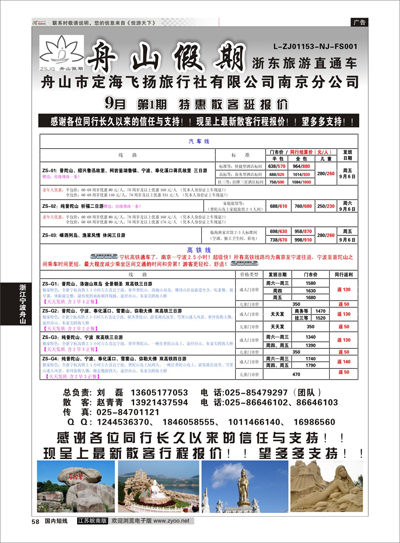The width and height of the screenshot is (400, 543).
Task: Click the 470 child price in ZS-G4
Action: pos(296,374)
